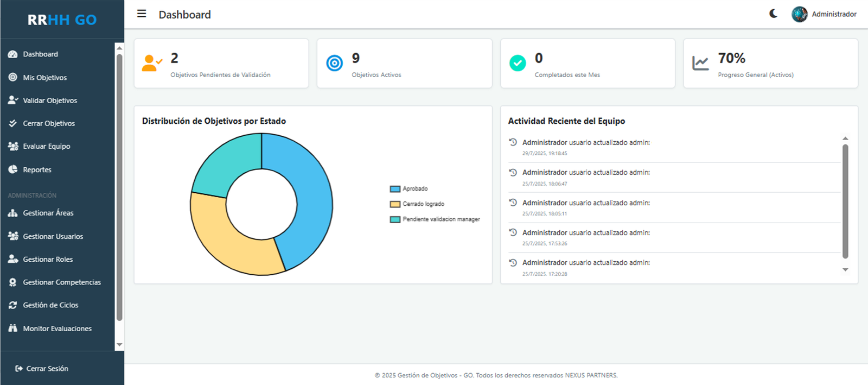Click the Mis Objetivos target icon
Screen dimensions: 868x385
(13, 77)
